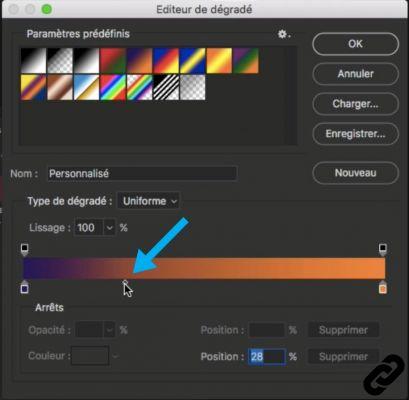The height and width of the screenshot is (400, 409).
Task: Pick the chrome gradient preset
Action: point(86,87)
